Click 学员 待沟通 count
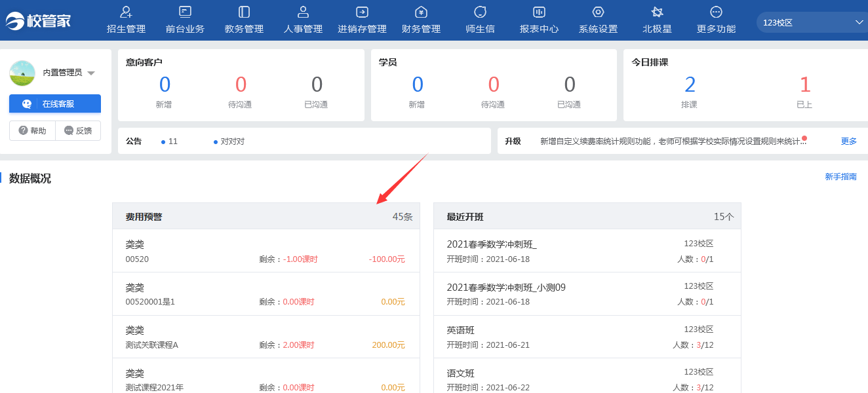The width and height of the screenshot is (868, 393). pyautogui.click(x=494, y=84)
